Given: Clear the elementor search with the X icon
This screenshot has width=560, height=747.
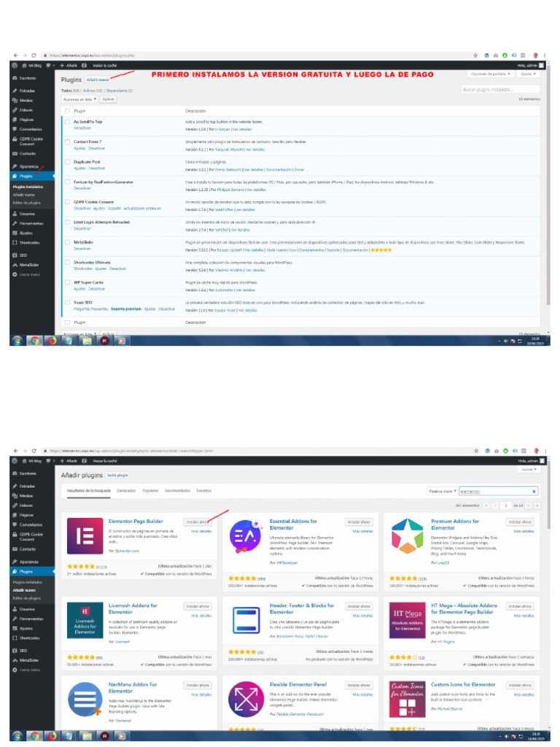Looking at the screenshot, I should (x=534, y=491).
